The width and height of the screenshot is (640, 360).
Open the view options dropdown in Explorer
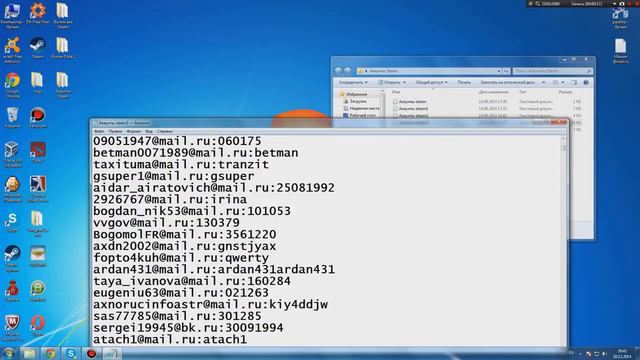coord(563,82)
